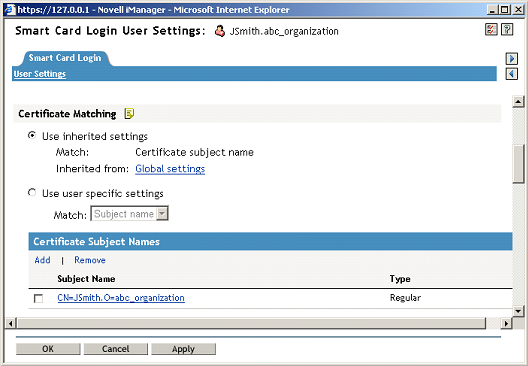
Task: Click the left arrow tab navigation icon
Action: 512,74
